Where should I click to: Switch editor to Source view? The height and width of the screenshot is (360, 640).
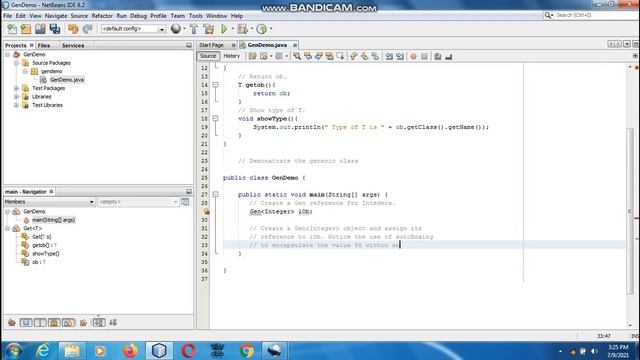[208, 56]
